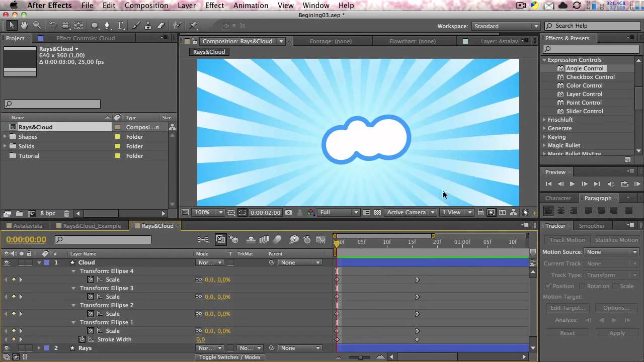
Task: Click the timeline layer search field
Action: 103,240
